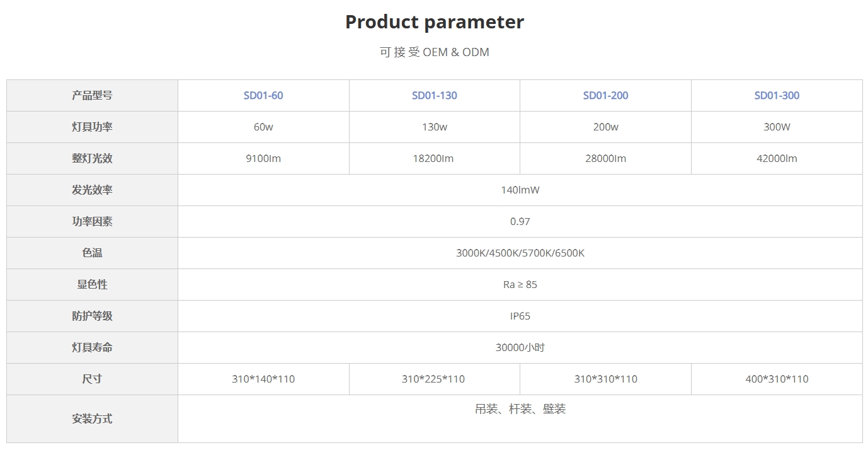This screenshot has width=868, height=450.
Task: Click the 300W power value
Action: 777,127
